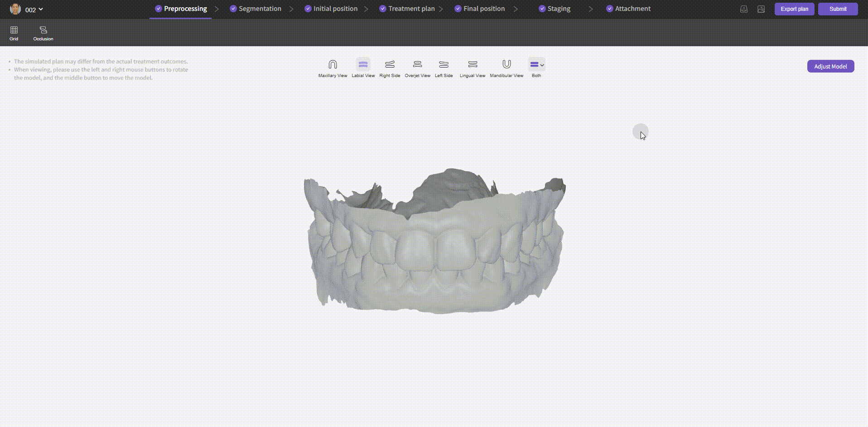Open the Both jaws display dropdown
Screen dimensions: 868x427
[536, 64]
